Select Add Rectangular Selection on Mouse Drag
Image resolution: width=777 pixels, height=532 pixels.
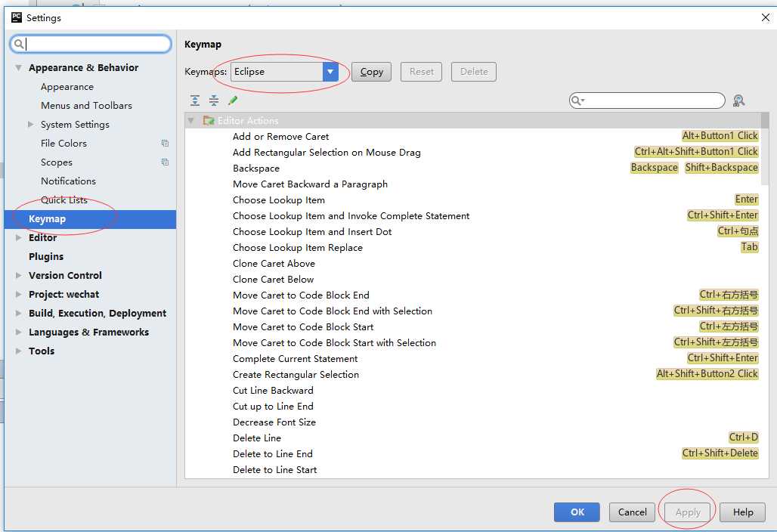327,152
